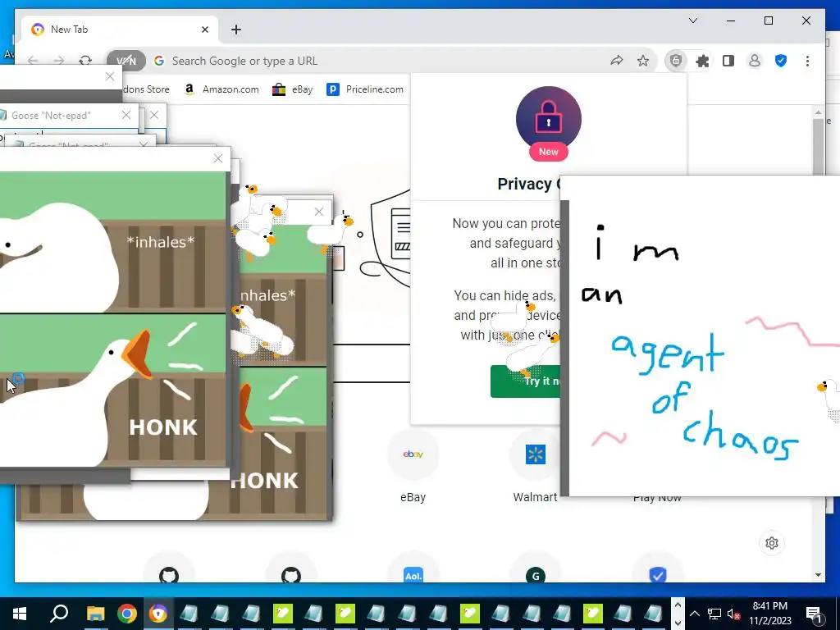
Task: Bookmark this tab with the star icon
Action: click(643, 61)
